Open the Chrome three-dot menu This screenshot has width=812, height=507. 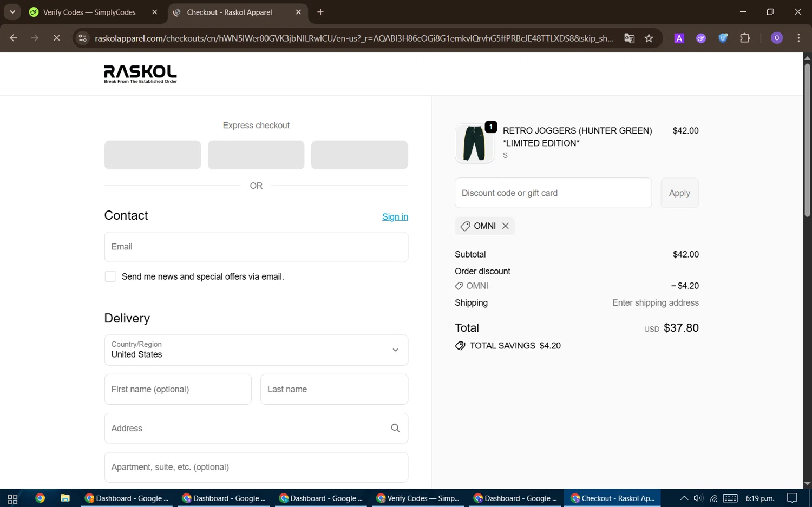pos(798,38)
